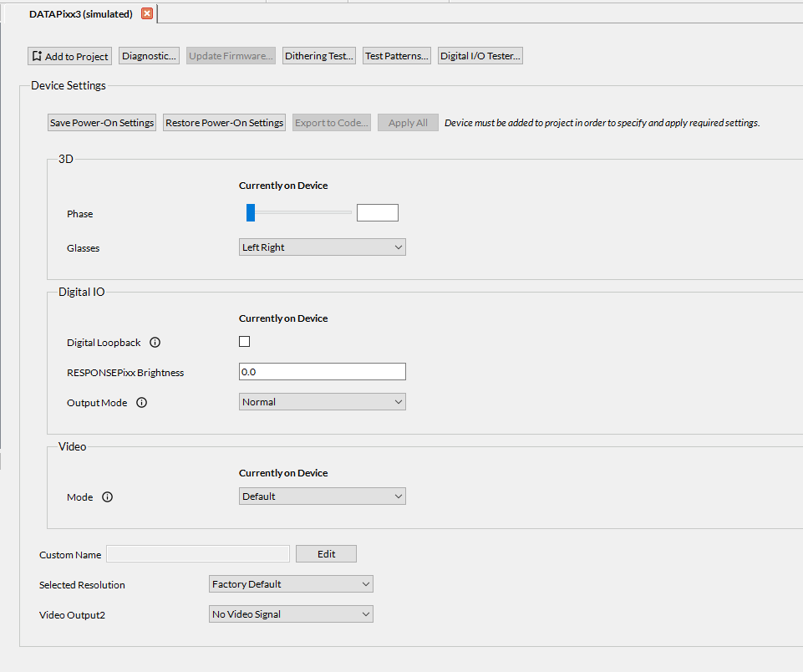Enable the Digital Loopback checkbox

pyautogui.click(x=245, y=342)
